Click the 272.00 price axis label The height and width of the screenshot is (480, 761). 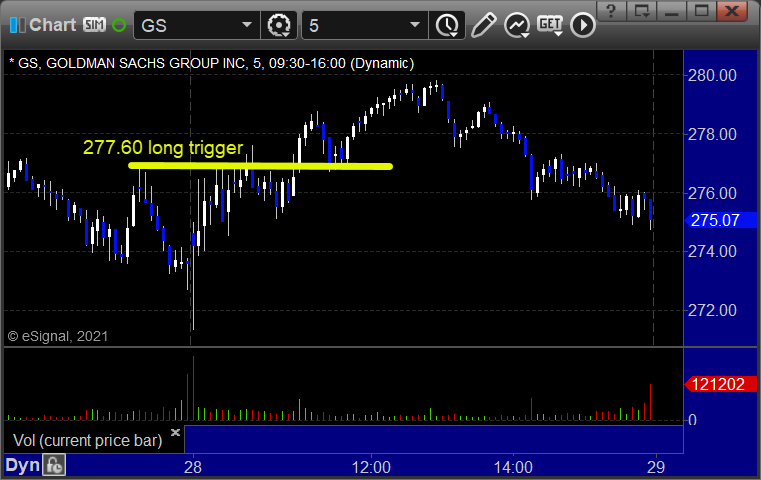coord(712,310)
